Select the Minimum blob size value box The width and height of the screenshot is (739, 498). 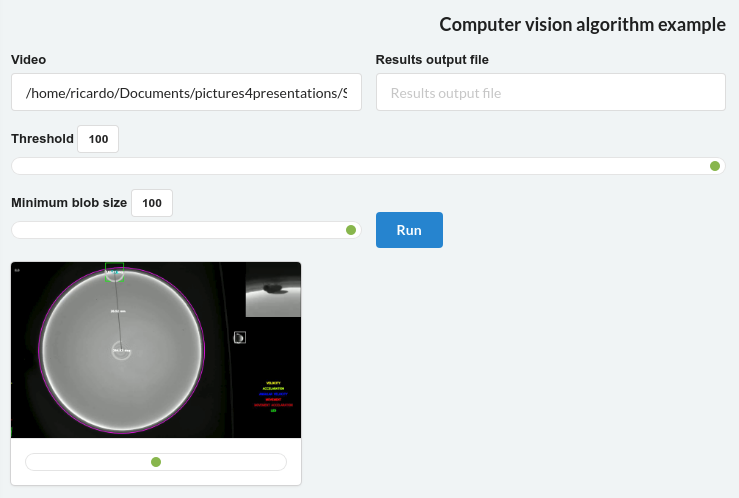[152, 203]
